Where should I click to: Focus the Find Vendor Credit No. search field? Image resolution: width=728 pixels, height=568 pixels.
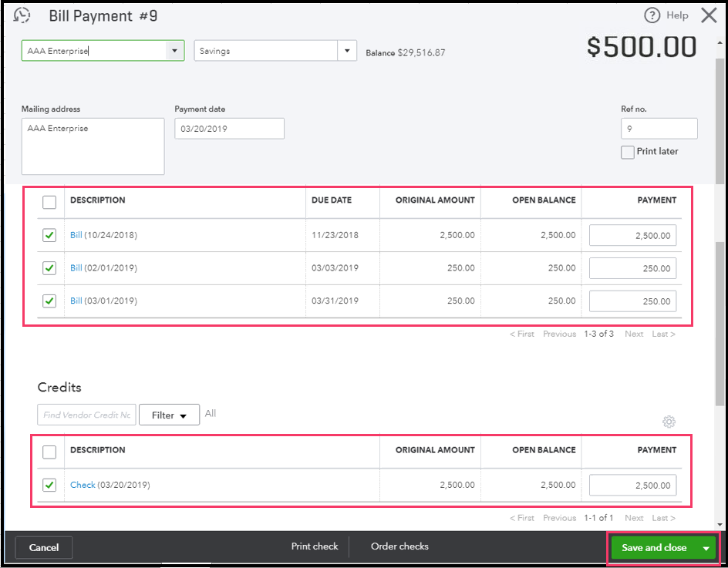coord(86,415)
